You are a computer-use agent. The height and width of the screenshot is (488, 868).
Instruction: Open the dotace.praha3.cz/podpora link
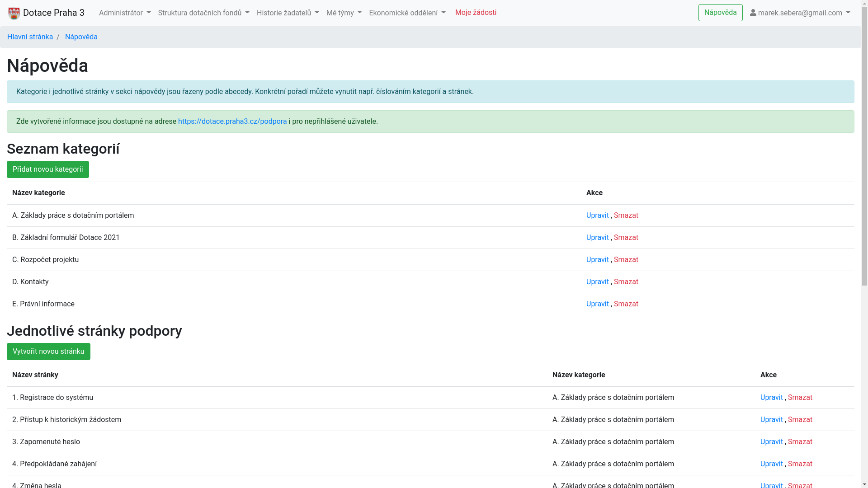coord(232,122)
